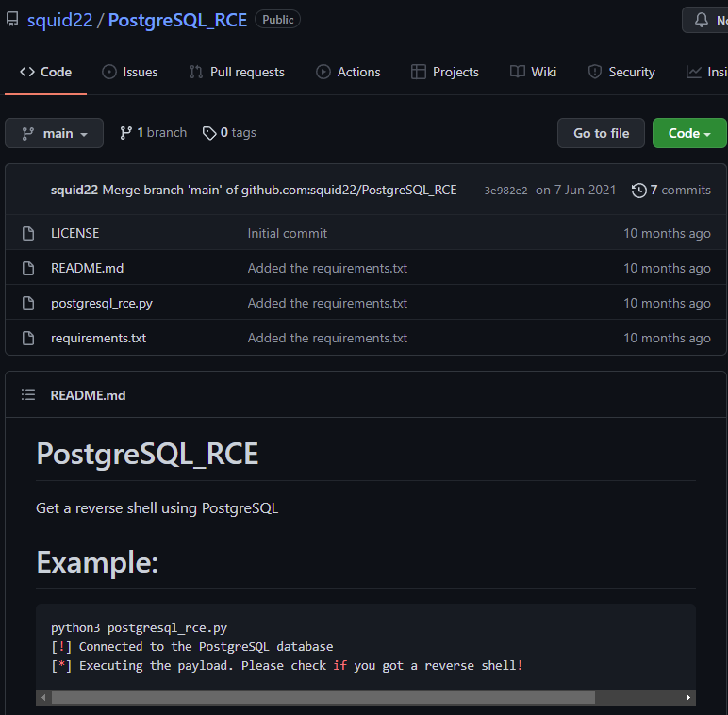Click the 'Example:' heading
Screen dimensions: 728x715
click(97, 562)
